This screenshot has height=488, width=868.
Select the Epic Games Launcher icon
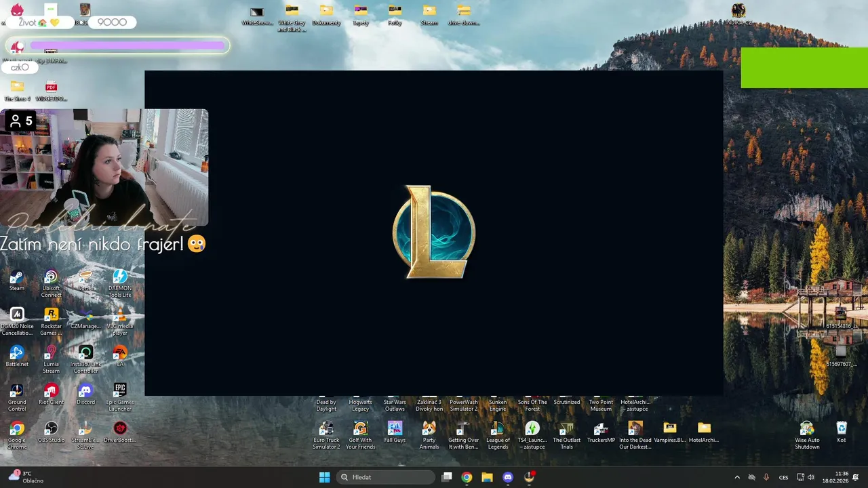(120, 398)
